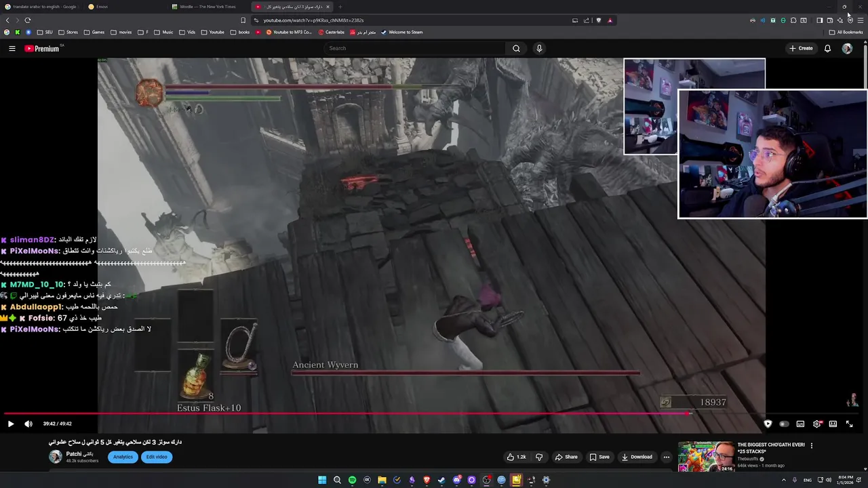Open the video player settings gear
The width and height of the screenshot is (868, 488).
coord(816,424)
